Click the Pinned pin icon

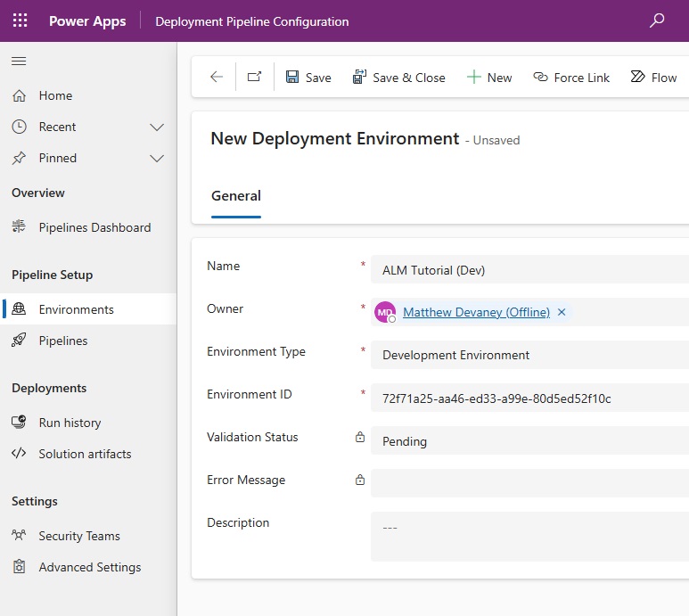pos(19,158)
